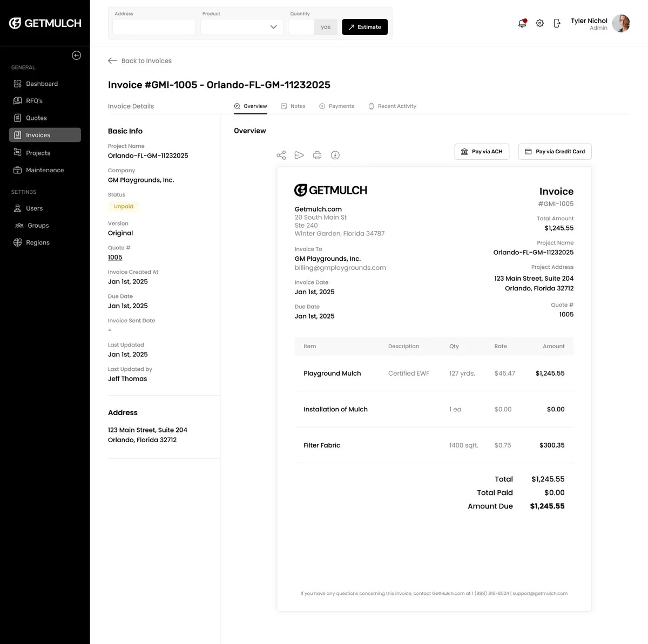Open Quote # 1005 link in Basic Info
Screen dimensions: 648x644
point(115,257)
